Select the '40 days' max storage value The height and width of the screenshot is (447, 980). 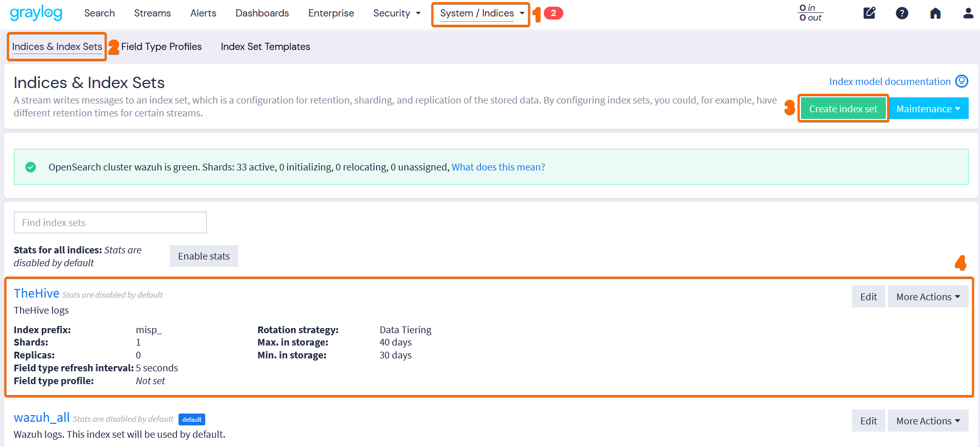396,342
